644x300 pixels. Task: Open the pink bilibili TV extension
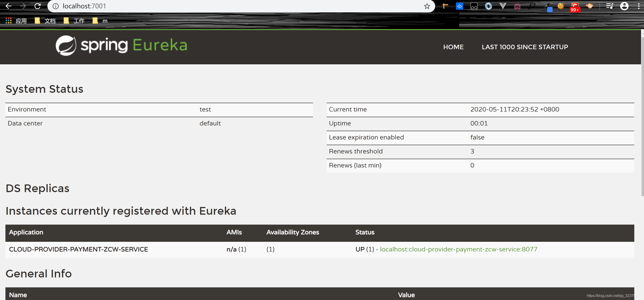point(517,6)
